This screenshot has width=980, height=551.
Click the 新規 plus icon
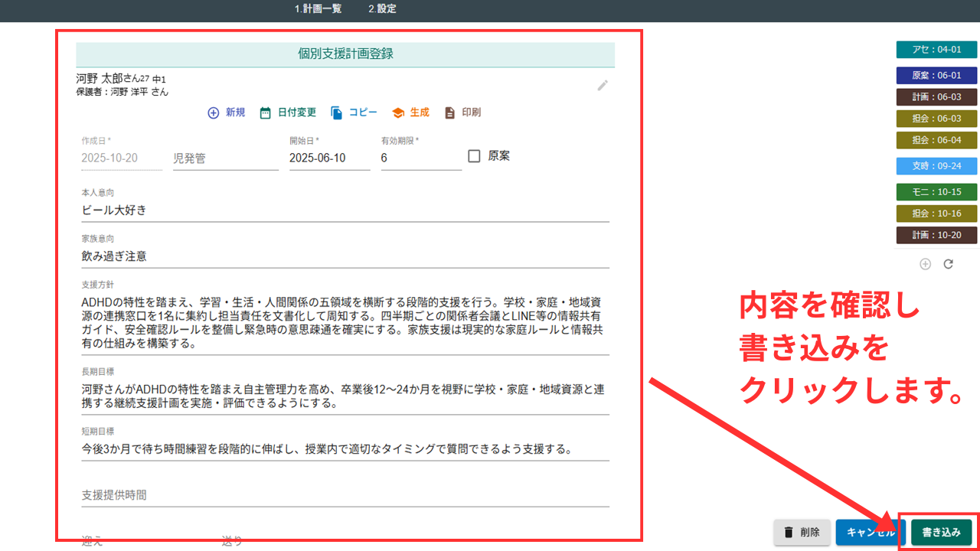pyautogui.click(x=214, y=112)
